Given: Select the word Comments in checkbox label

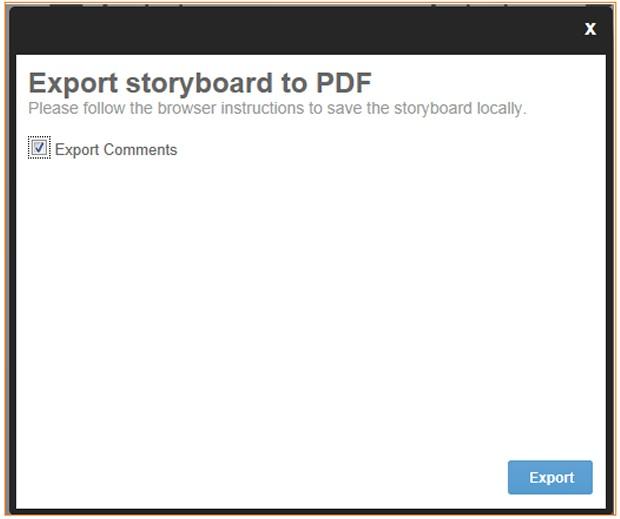Looking at the screenshot, I should pos(140,150).
